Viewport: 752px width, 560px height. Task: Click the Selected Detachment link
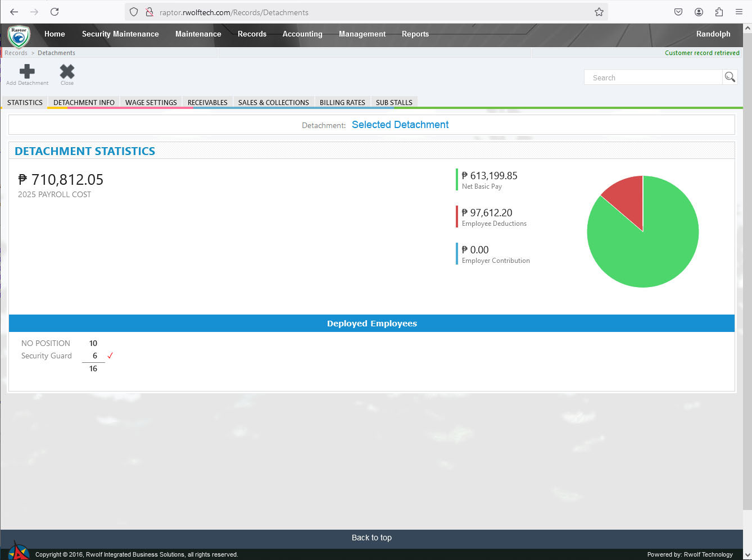[400, 125]
